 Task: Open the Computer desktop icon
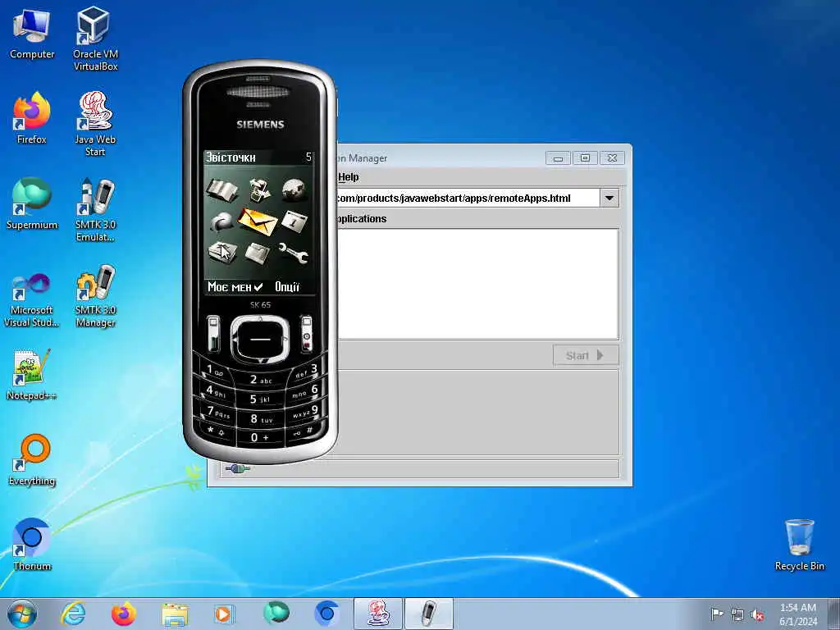point(32,34)
